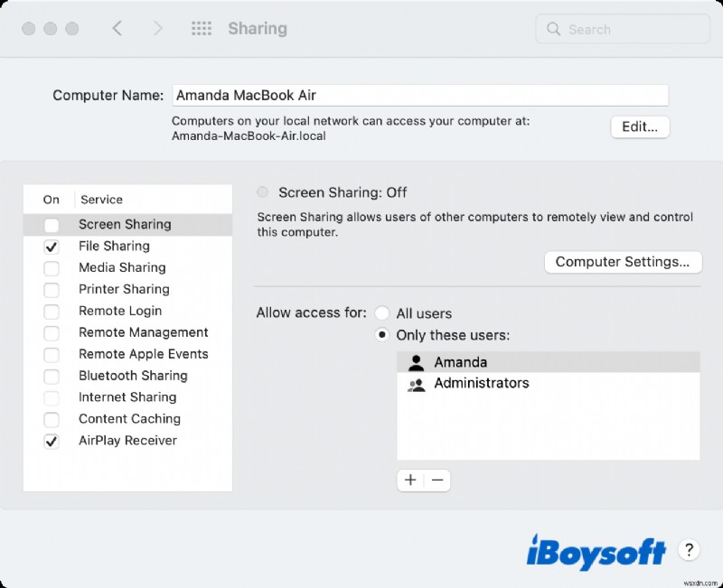Choose the Only these users option
Screen dimensions: 723x588
click(x=382, y=334)
